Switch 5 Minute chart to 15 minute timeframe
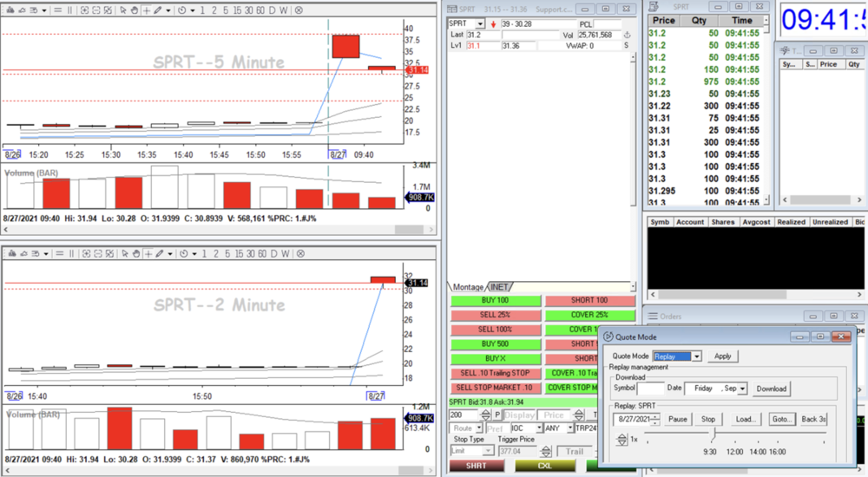 point(237,10)
